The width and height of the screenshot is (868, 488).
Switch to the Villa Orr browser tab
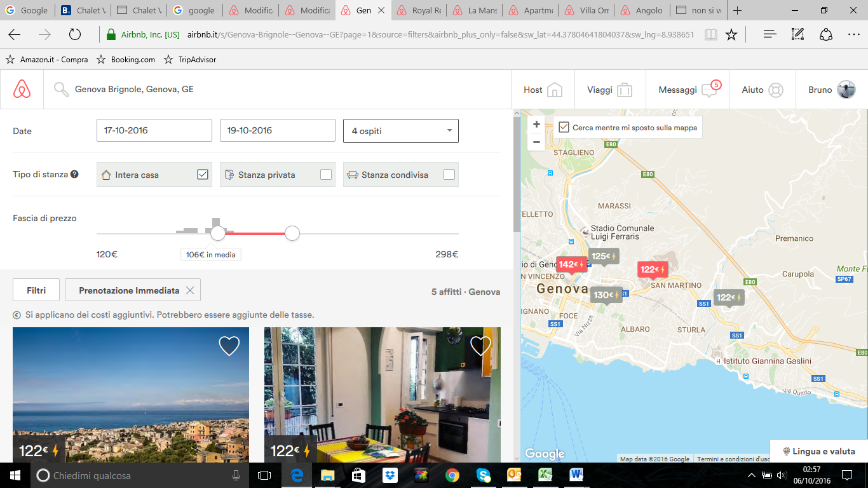(x=587, y=11)
